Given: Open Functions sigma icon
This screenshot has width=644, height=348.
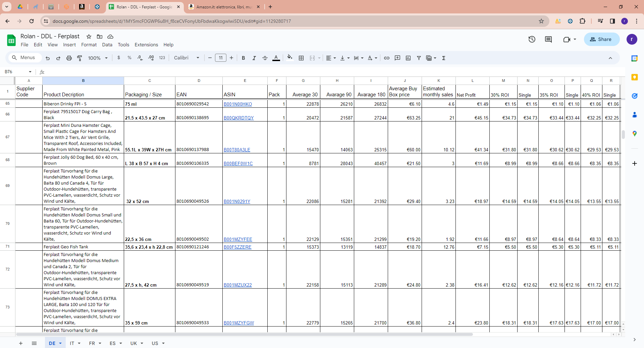Looking at the screenshot, I should pyautogui.click(x=444, y=58).
